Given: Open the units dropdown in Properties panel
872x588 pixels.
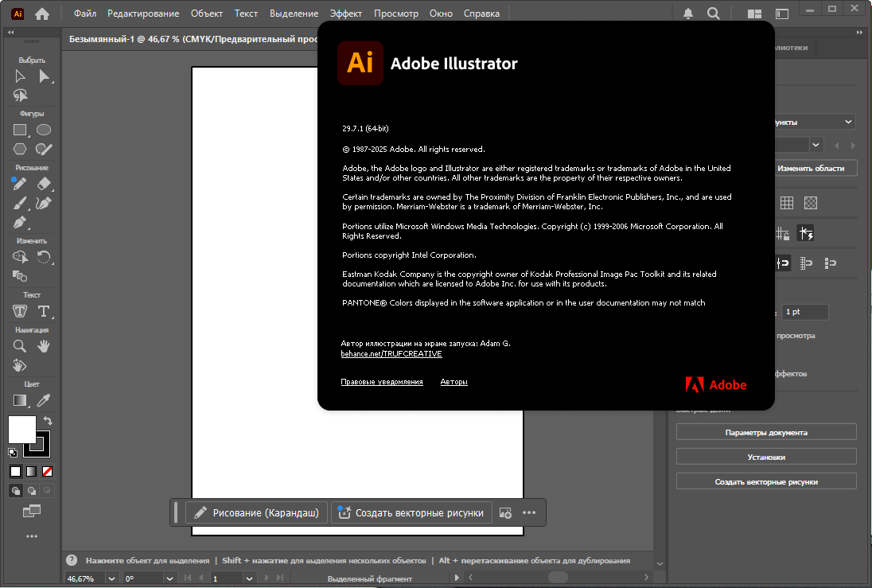Looking at the screenshot, I should 815,122.
